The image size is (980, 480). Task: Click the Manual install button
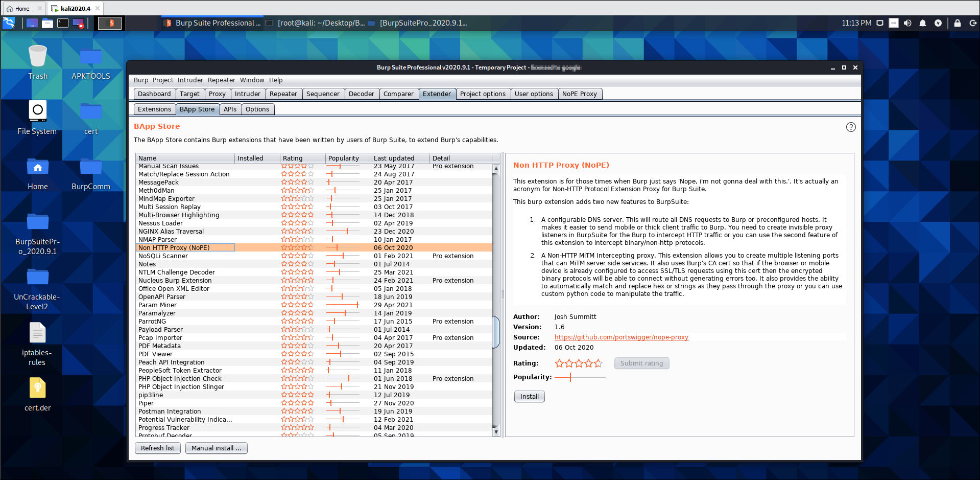coord(217,448)
